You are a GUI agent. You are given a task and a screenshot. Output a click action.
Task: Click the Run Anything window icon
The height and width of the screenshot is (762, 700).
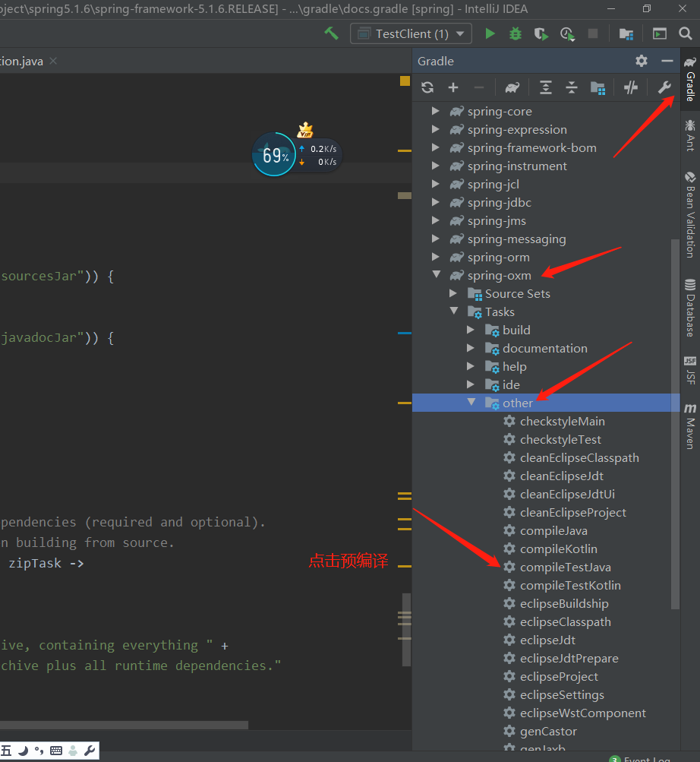(x=659, y=33)
